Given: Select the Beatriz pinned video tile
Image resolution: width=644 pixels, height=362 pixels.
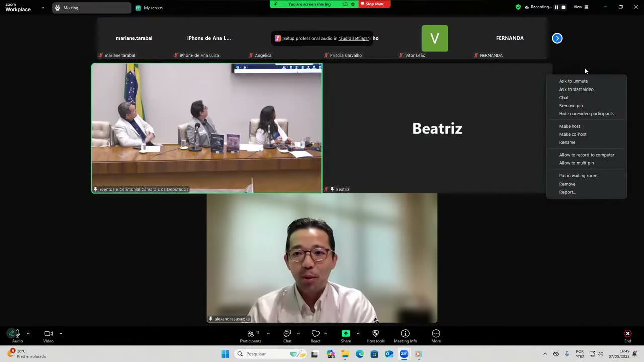Looking at the screenshot, I should 437,128.
